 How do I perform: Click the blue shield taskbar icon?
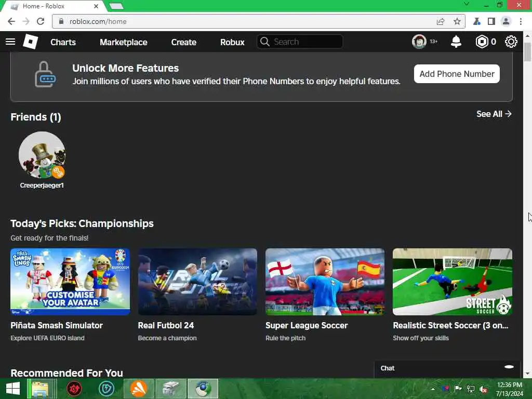click(106, 389)
